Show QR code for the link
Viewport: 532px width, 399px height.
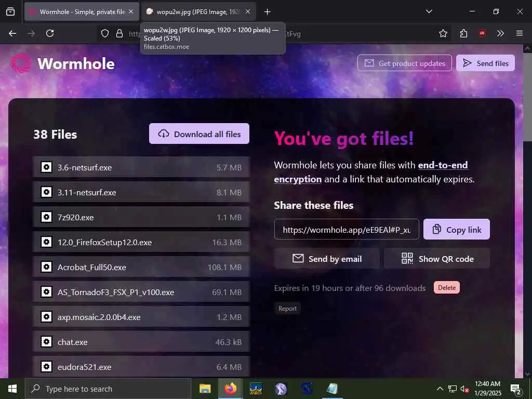point(437,259)
